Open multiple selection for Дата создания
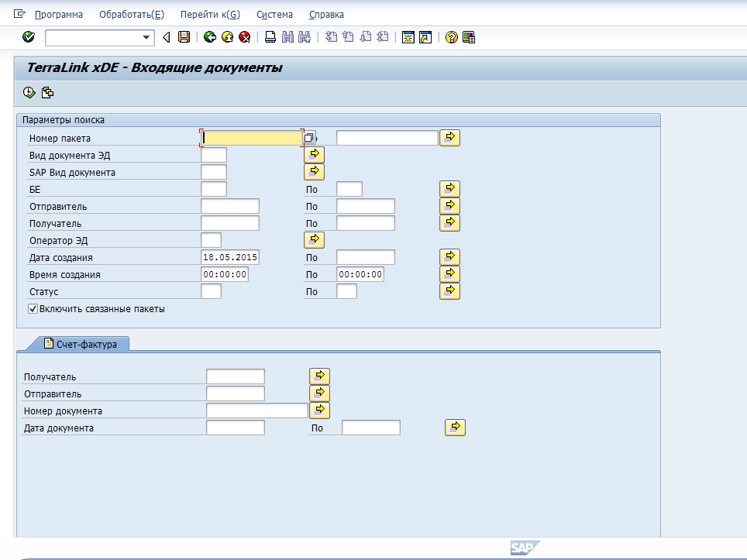747x560 pixels. [449, 257]
